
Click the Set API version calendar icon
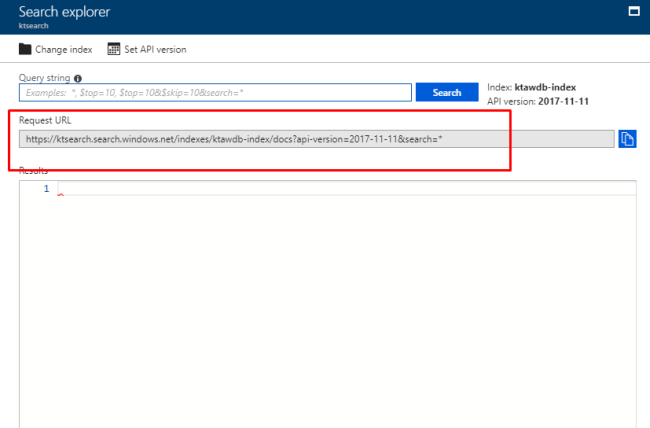[114, 49]
